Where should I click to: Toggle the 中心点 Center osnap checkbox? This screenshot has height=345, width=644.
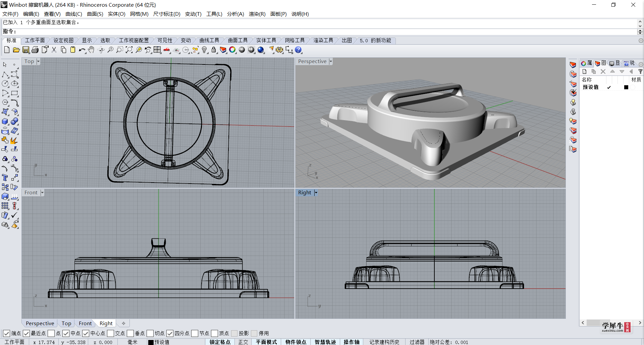tap(86, 333)
